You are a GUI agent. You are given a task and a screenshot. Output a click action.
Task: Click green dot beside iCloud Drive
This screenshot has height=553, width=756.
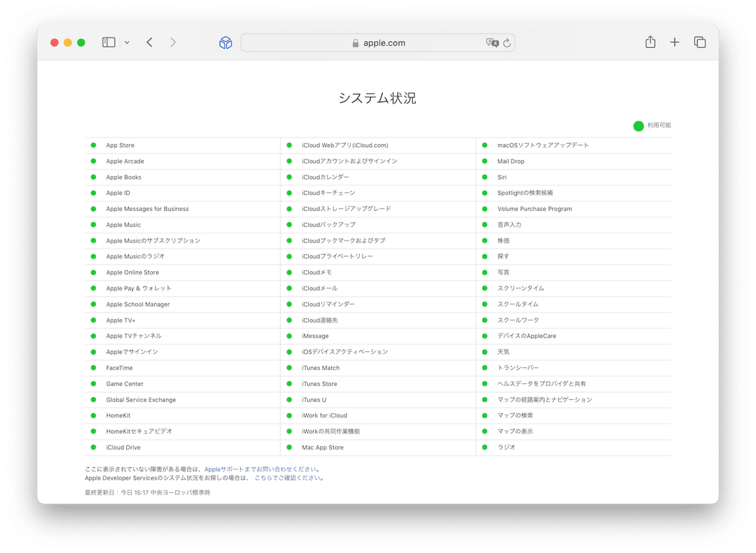click(x=93, y=447)
